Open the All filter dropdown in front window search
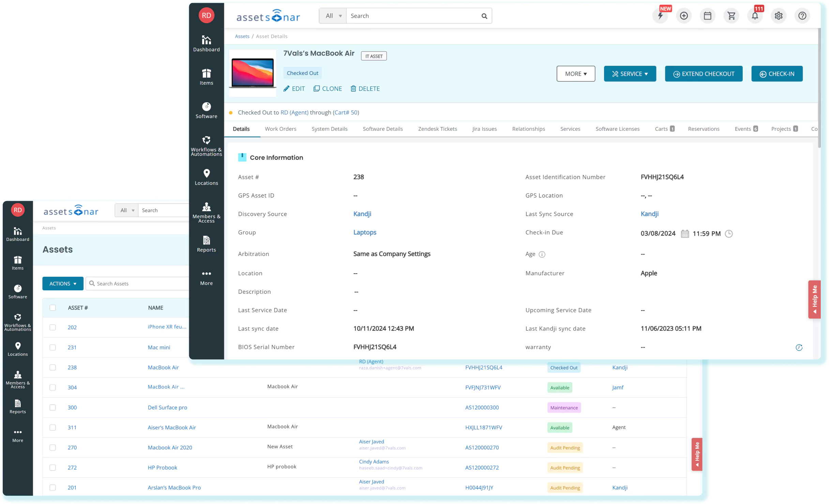The width and height of the screenshot is (829, 504). pos(333,16)
